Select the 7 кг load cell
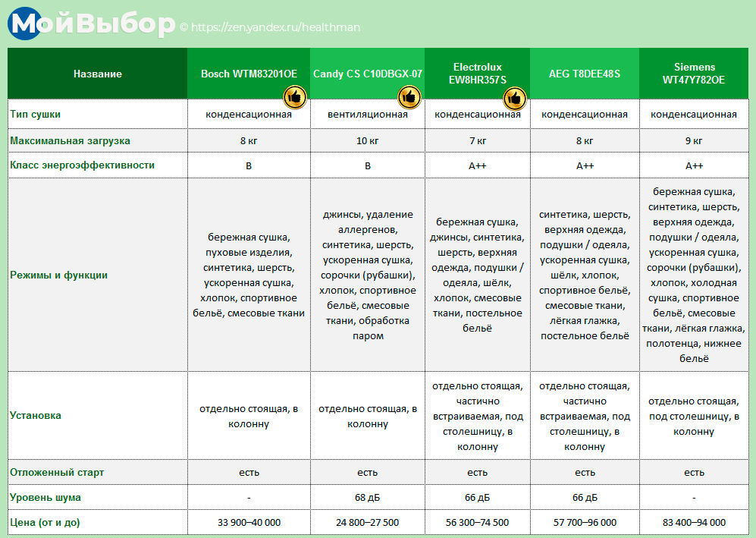 pos(477,141)
